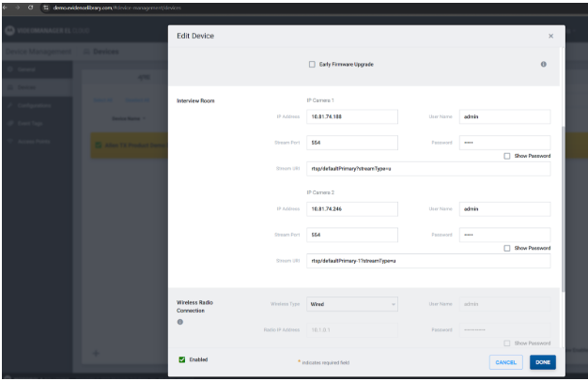Open Wireless Radio Connection info icon
This screenshot has height=381, width=588.
pos(180,322)
